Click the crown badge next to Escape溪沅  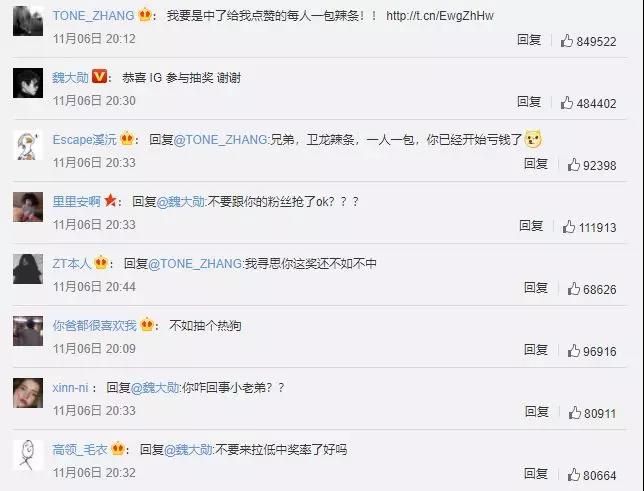(x=127, y=139)
